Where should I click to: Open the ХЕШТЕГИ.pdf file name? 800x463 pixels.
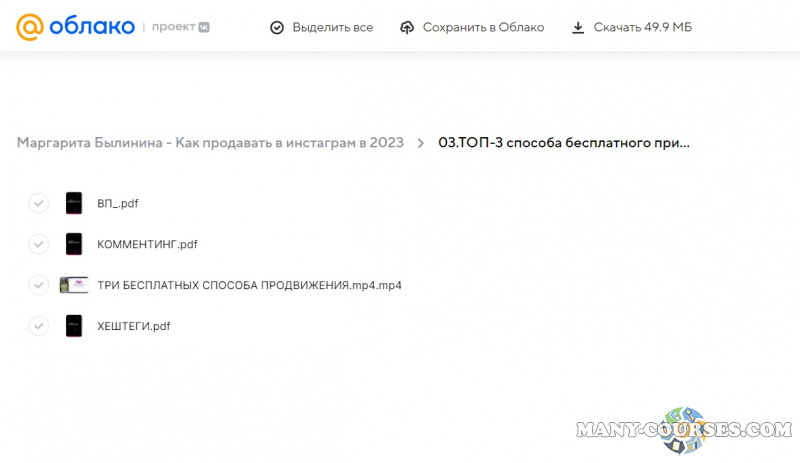click(x=133, y=326)
